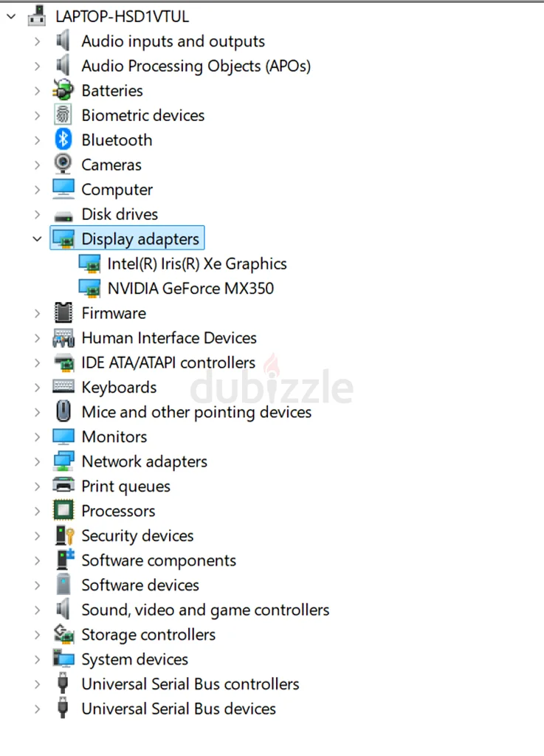Select the 'Human Interface Devices' label
The width and height of the screenshot is (544, 756).
coord(169,337)
